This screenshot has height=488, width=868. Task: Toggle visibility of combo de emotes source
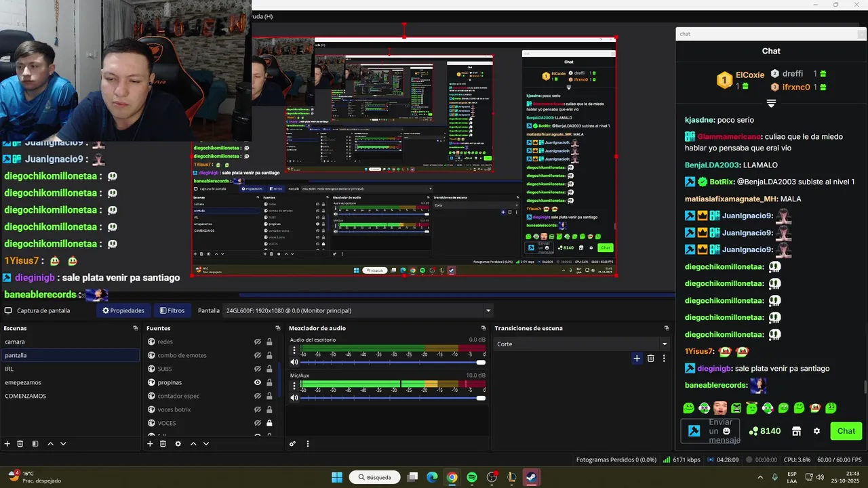(x=258, y=355)
